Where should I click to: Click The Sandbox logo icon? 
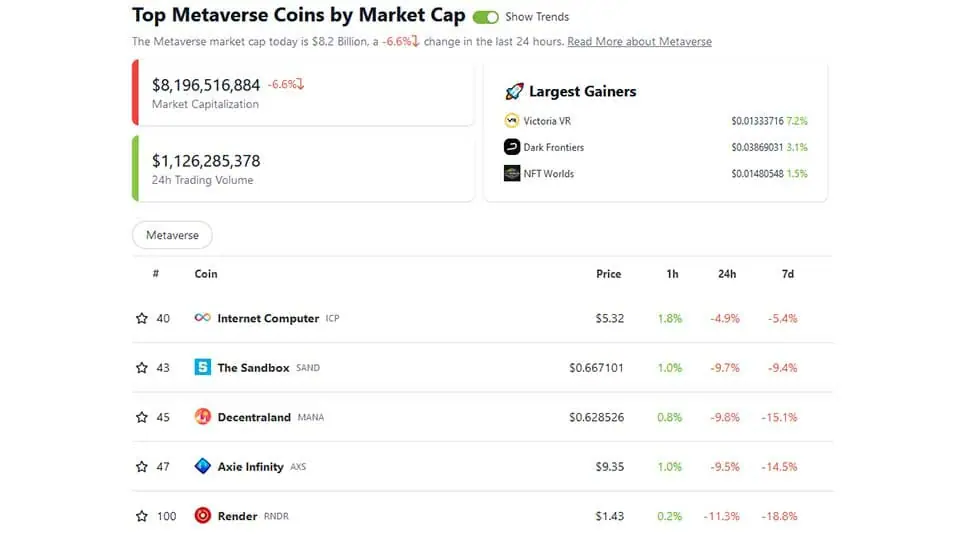pyautogui.click(x=202, y=367)
